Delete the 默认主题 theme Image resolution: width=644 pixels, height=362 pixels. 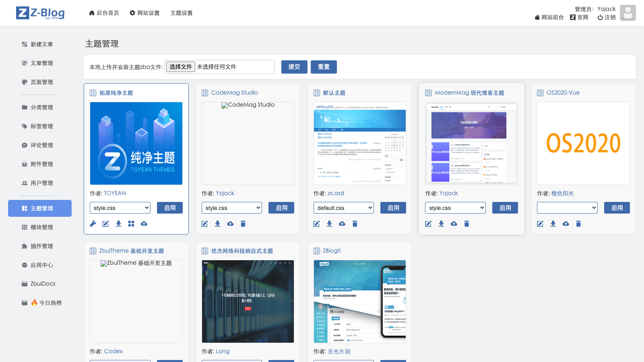point(355,224)
